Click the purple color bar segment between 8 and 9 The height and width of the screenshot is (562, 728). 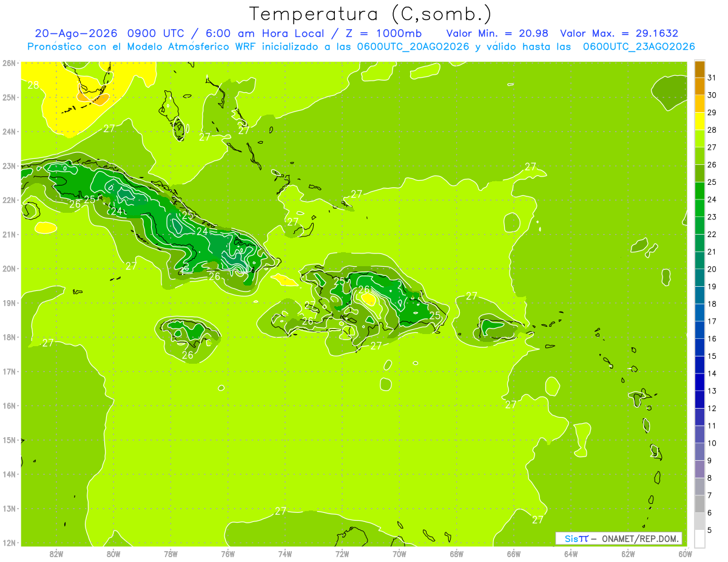tap(699, 469)
